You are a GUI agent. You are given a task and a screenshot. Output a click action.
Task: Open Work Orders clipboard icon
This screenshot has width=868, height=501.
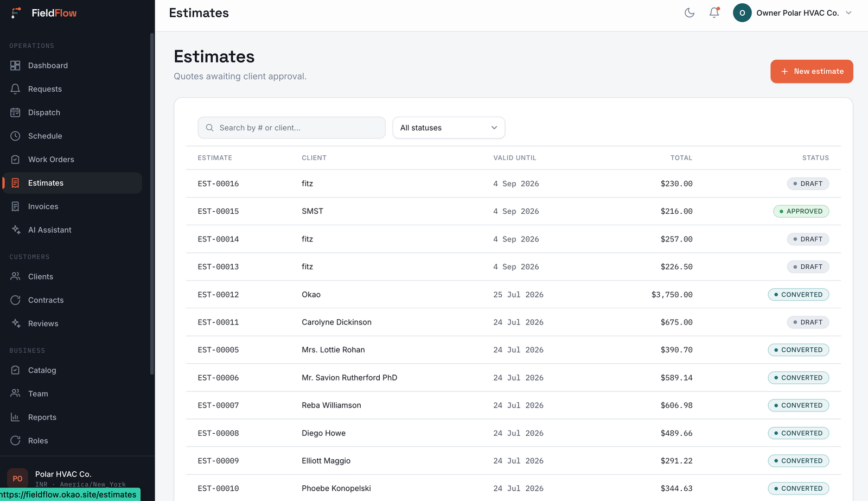[x=15, y=160]
